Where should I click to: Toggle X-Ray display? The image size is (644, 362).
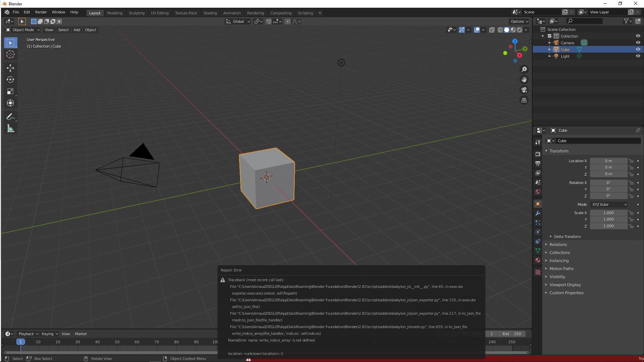pos(492,30)
